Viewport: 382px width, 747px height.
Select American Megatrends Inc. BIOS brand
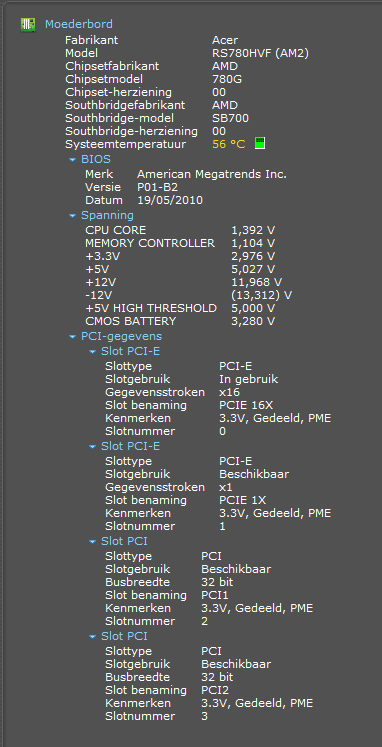(x=212, y=174)
